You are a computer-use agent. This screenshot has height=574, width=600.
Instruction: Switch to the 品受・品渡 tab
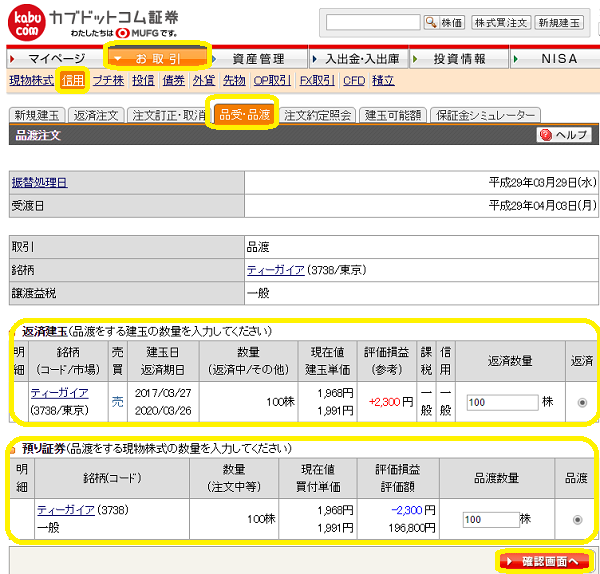pyautogui.click(x=245, y=114)
